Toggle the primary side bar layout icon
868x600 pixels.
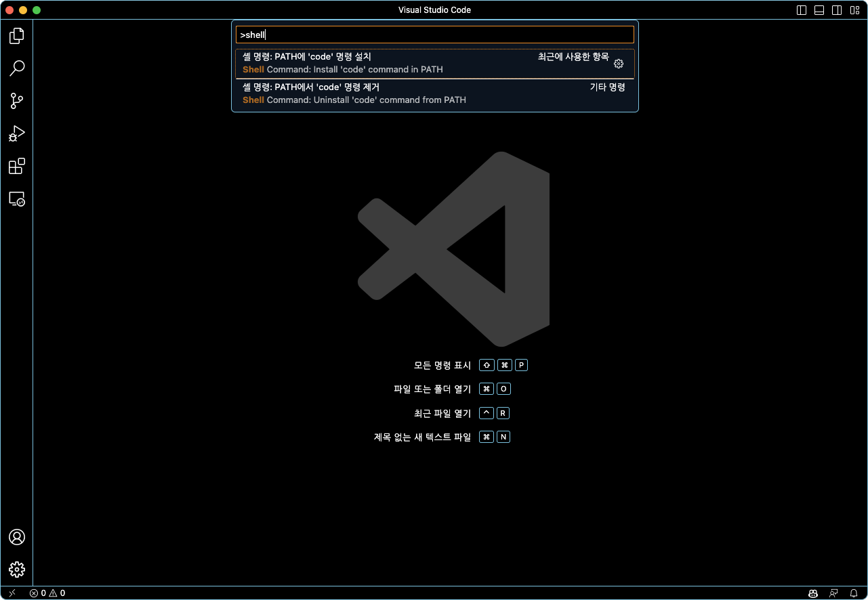tap(802, 10)
